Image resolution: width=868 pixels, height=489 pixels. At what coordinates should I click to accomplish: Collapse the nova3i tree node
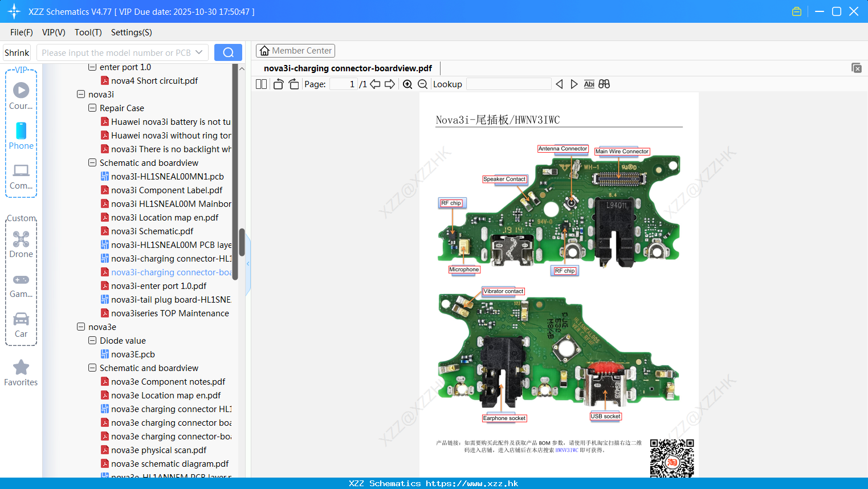81,95
